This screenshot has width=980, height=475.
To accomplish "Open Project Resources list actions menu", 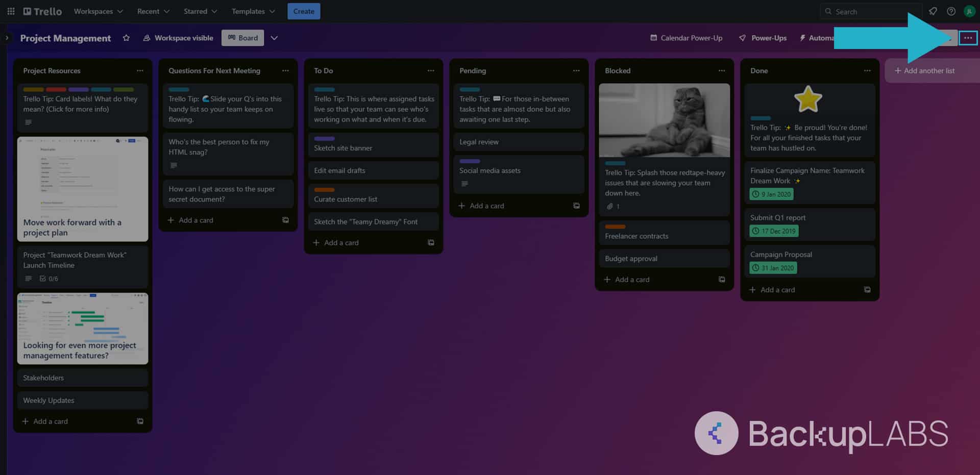I will tap(140, 71).
